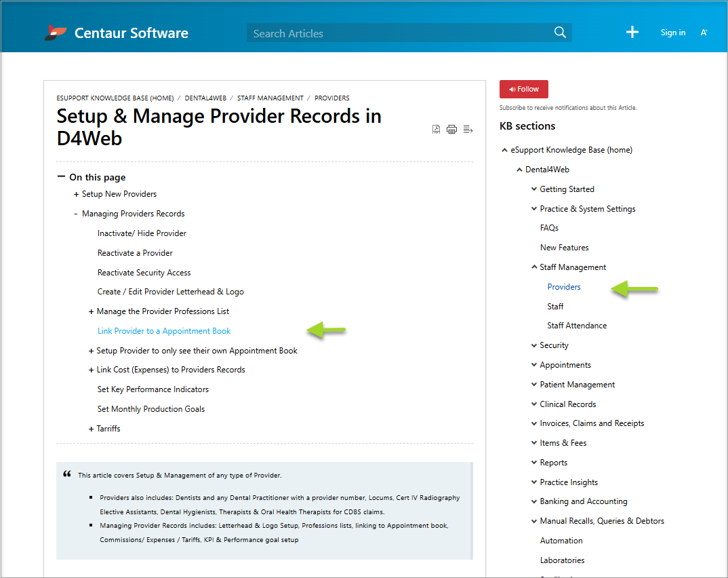Open Laboratories section
The height and width of the screenshot is (578, 728).
tap(562, 560)
